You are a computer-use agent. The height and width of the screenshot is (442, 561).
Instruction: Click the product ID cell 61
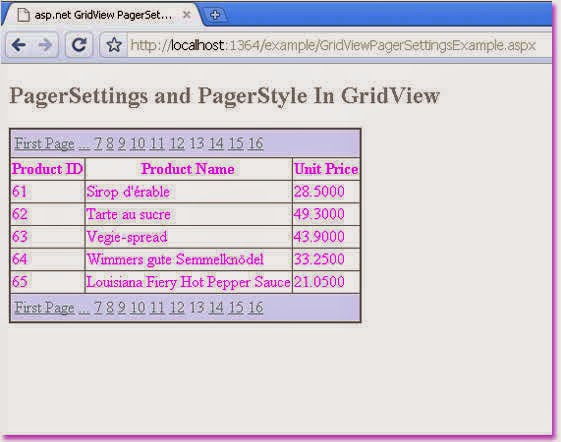47,191
